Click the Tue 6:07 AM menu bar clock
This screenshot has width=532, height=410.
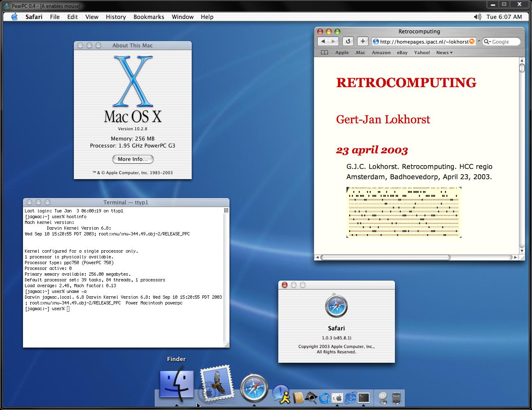(x=504, y=17)
